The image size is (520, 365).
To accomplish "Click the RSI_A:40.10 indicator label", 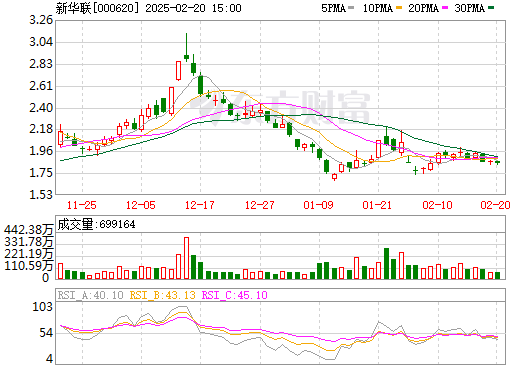I will [90, 295].
